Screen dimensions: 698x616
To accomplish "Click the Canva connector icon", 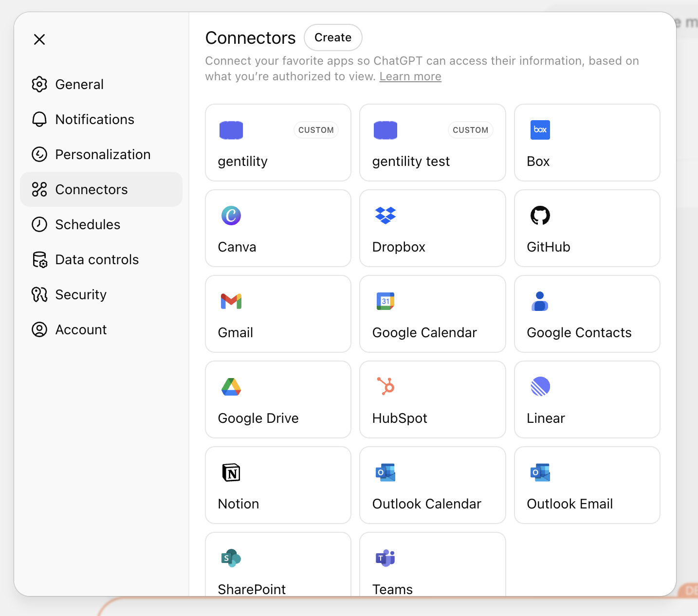I will point(231,216).
